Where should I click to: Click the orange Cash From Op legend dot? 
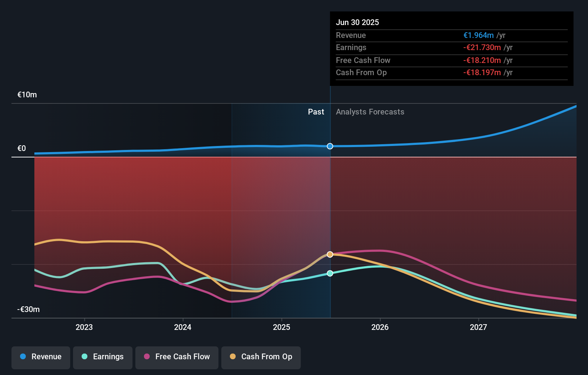233,356
